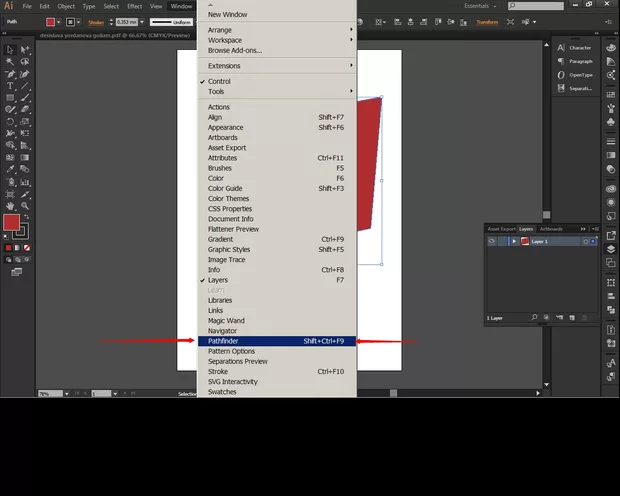Select the Eyedropper tool

tap(10, 169)
